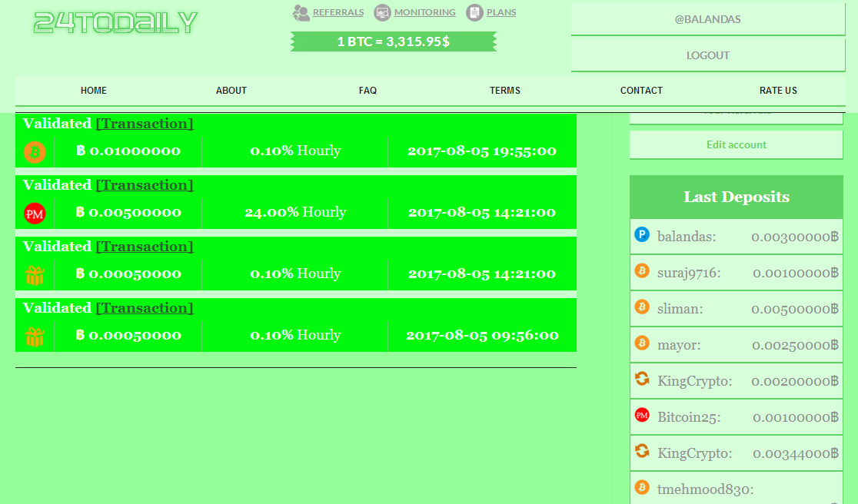Click the Plans document icon
Screen dimensions: 858x504
click(474, 13)
